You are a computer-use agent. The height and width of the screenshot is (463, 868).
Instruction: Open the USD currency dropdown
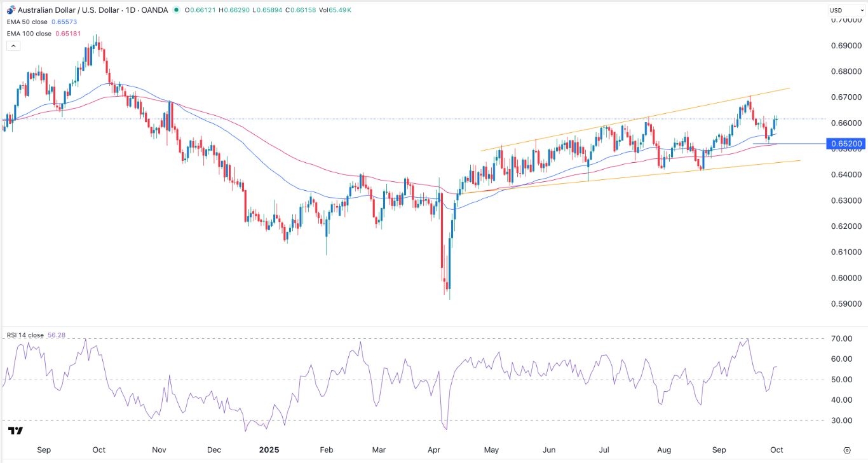point(846,10)
